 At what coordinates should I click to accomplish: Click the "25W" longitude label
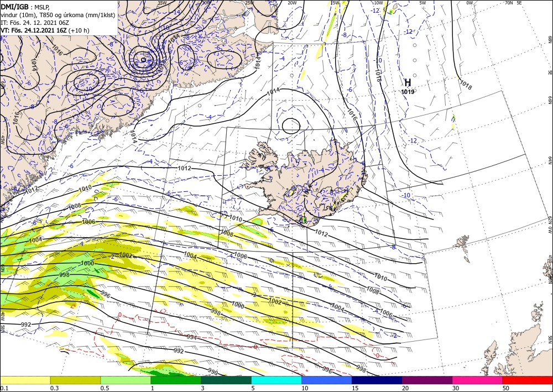tap(249, 3)
